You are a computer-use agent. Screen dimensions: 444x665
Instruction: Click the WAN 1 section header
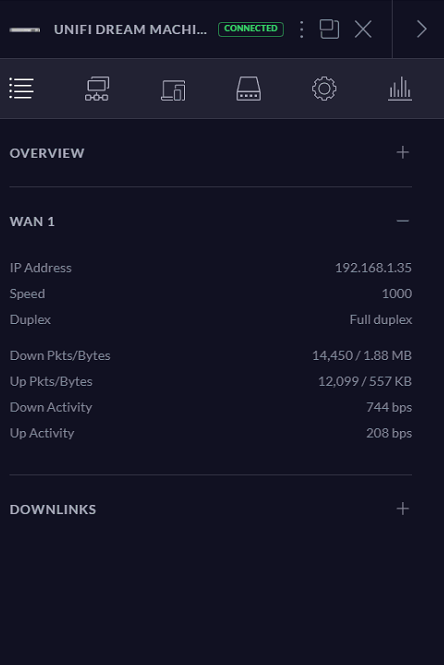[32, 221]
